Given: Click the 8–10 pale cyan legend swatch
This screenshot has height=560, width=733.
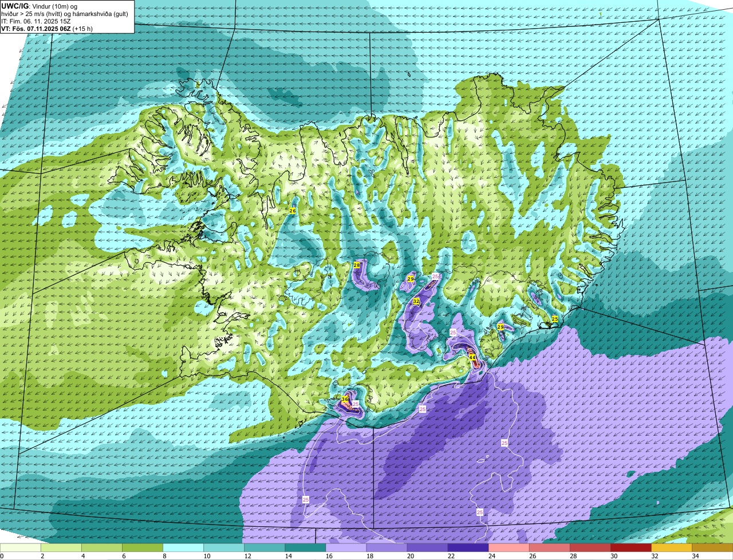Looking at the screenshot, I should tap(183, 548).
